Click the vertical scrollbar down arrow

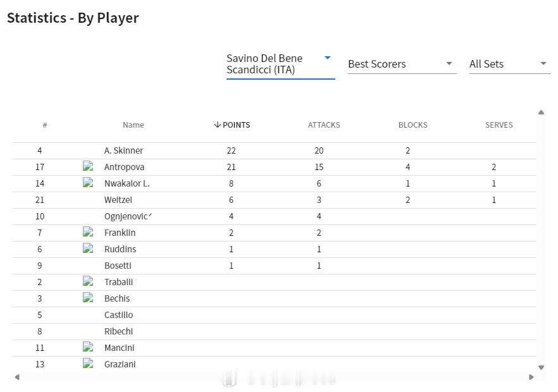click(541, 367)
